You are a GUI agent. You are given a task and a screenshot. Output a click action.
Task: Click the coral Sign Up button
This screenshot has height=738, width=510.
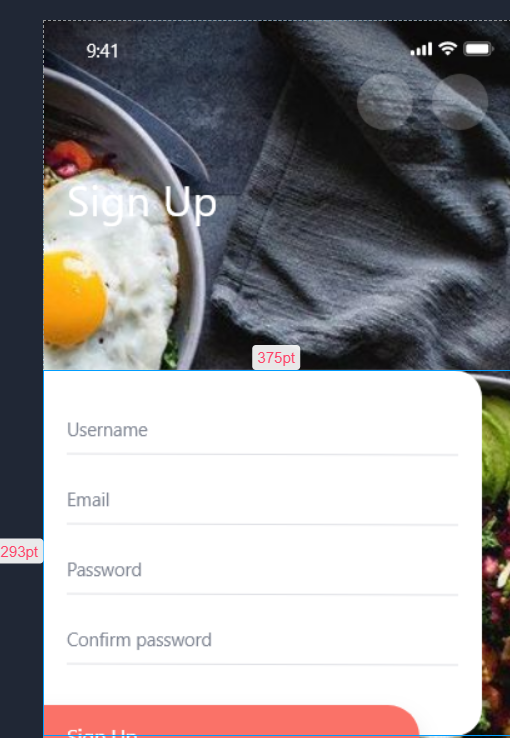coord(231,721)
